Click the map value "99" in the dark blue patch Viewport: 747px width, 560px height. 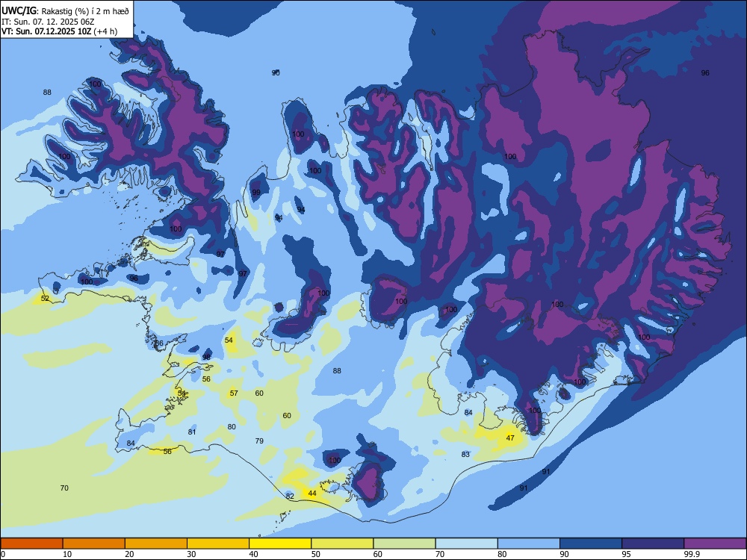point(256,193)
